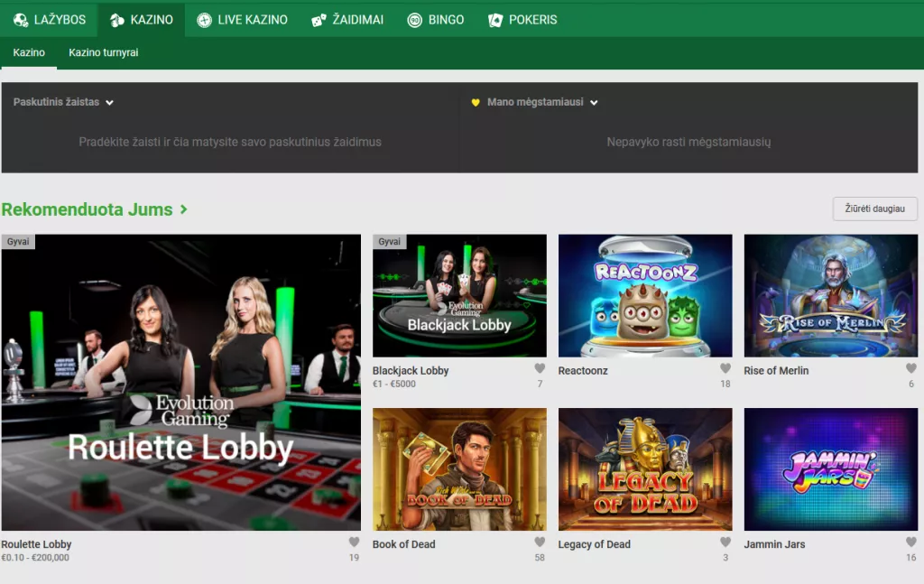Image resolution: width=924 pixels, height=584 pixels.
Task: Click the dice icon next to ŽAIDIMAI
Action: point(317,19)
